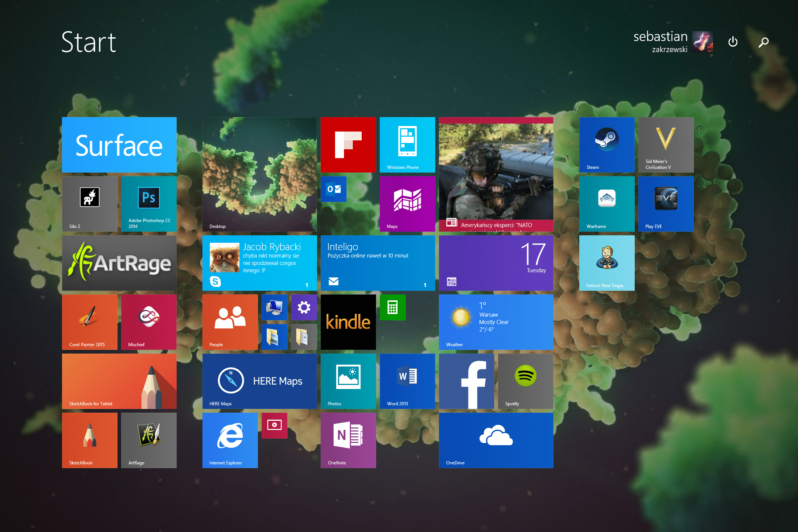
Task: Open the purple Maps tile
Action: pyautogui.click(x=407, y=204)
